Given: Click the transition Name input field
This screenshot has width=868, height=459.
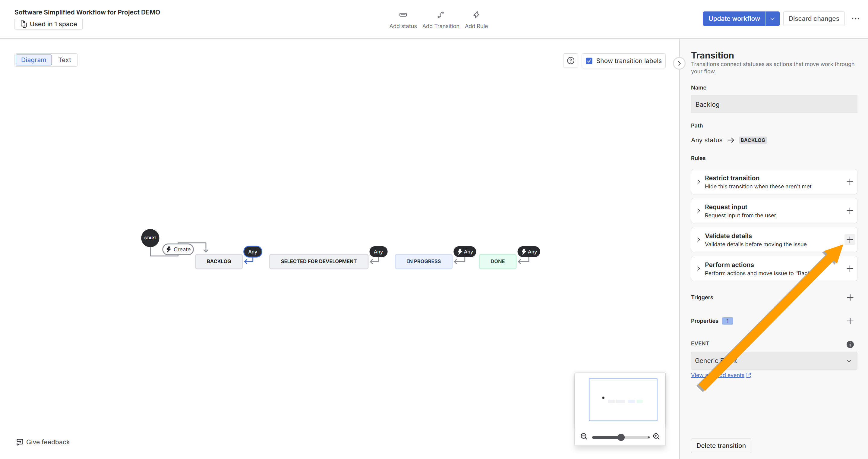Looking at the screenshot, I should tap(774, 104).
